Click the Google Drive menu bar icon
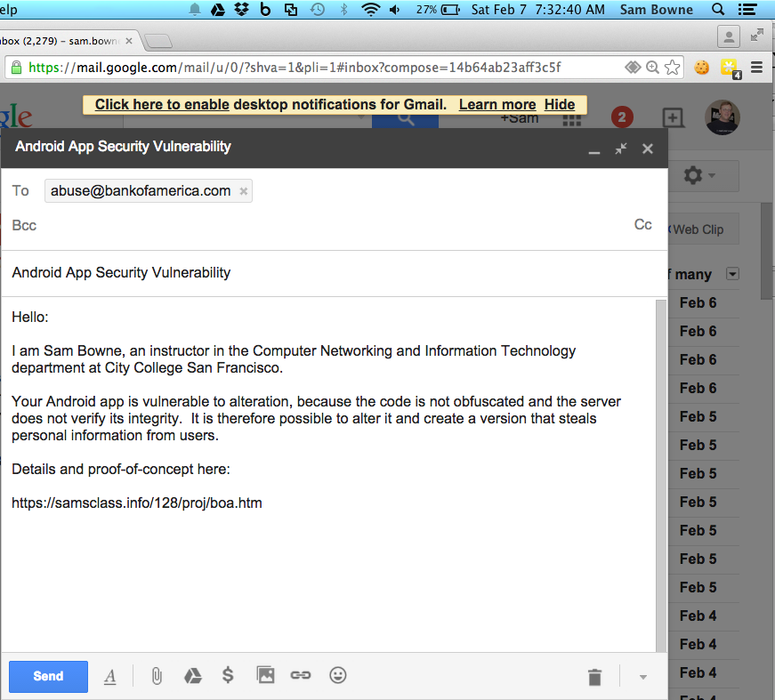 tap(217, 10)
